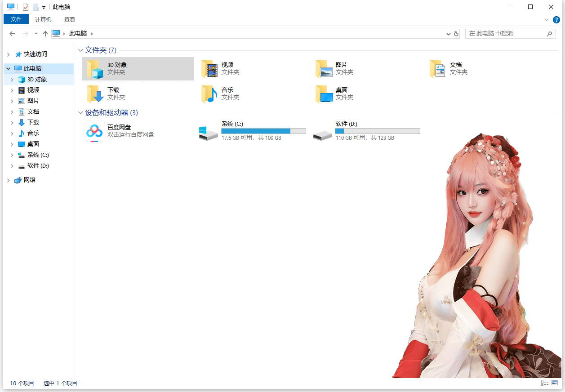Expand the 快速访问 tree node
This screenshot has width=565, height=392.
(8, 54)
